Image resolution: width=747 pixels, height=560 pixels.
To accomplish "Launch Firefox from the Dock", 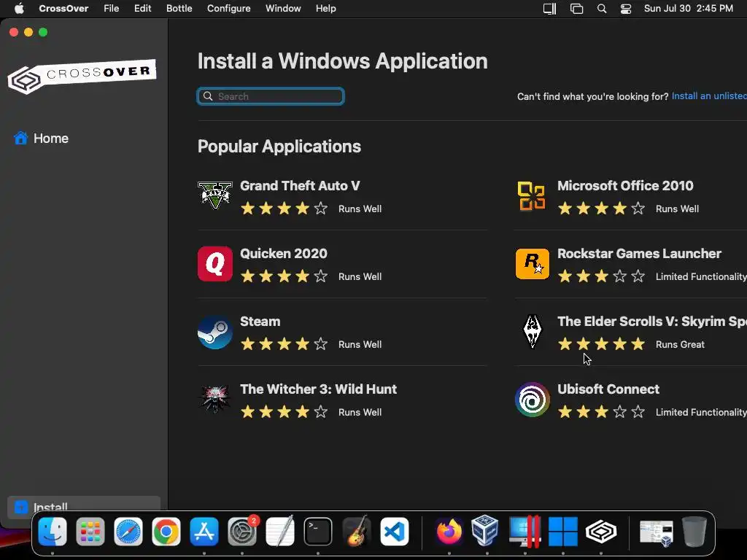I will click(x=449, y=532).
